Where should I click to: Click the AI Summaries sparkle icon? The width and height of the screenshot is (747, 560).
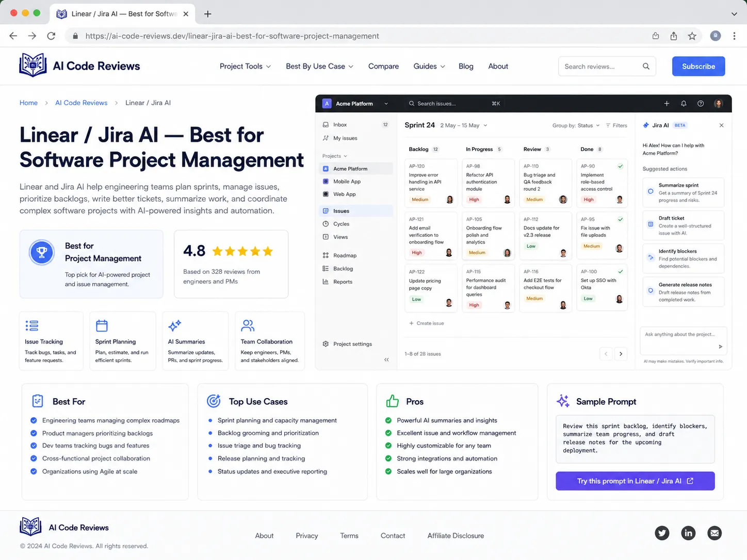click(174, 325)
